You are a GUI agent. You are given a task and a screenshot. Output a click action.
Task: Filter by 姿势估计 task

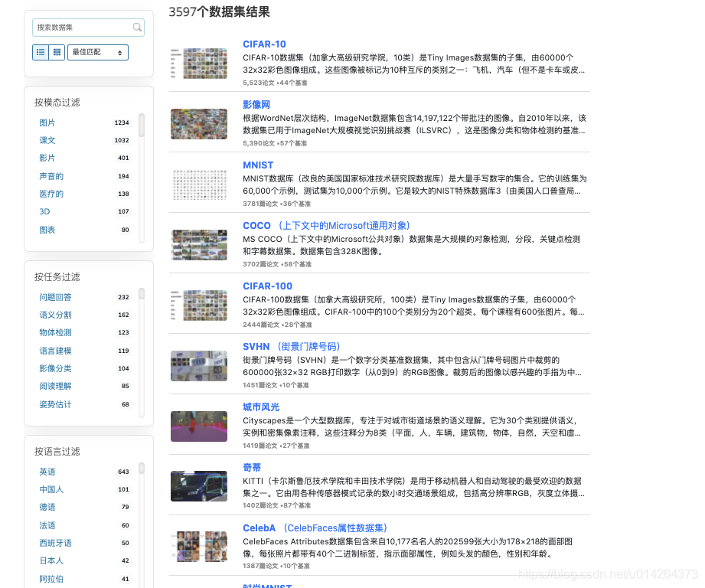(x=55, y=404)
